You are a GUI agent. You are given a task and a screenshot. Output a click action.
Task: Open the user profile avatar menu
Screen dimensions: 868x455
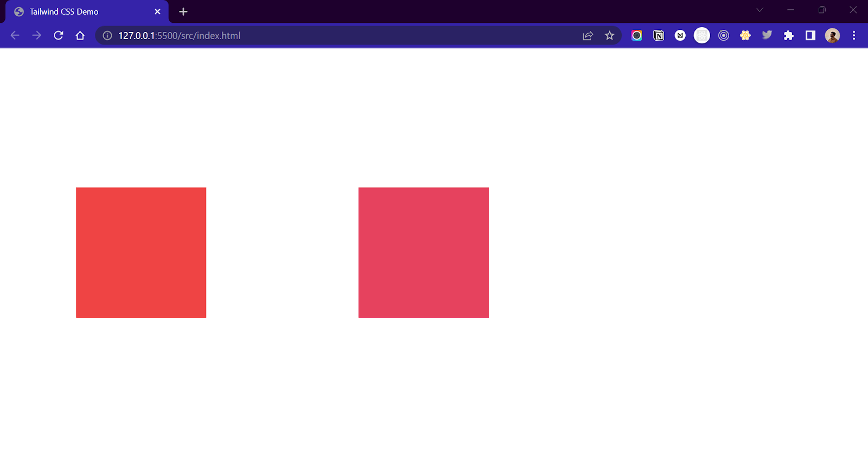point(832,35)
